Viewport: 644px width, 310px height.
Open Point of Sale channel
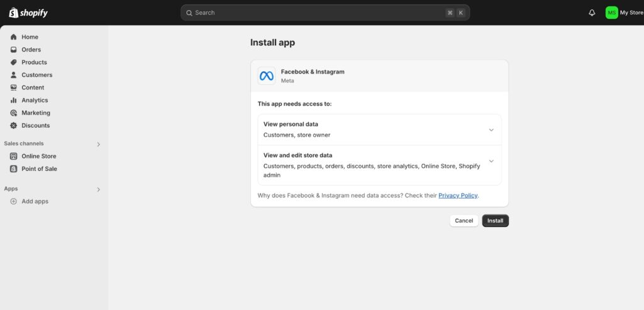coord(40,169)
